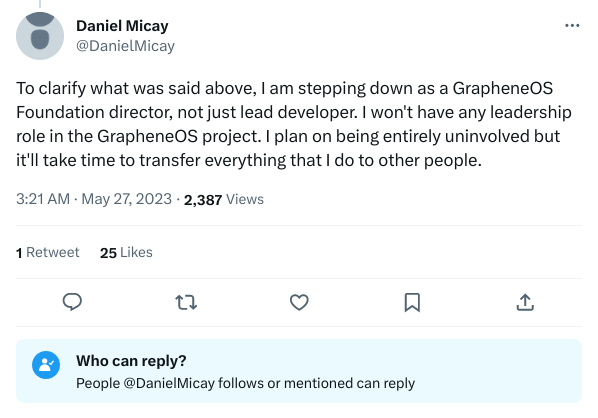Screen dimensions: 598x418
Task: Click the 3:21 AM timestamp
Action: 43,199
